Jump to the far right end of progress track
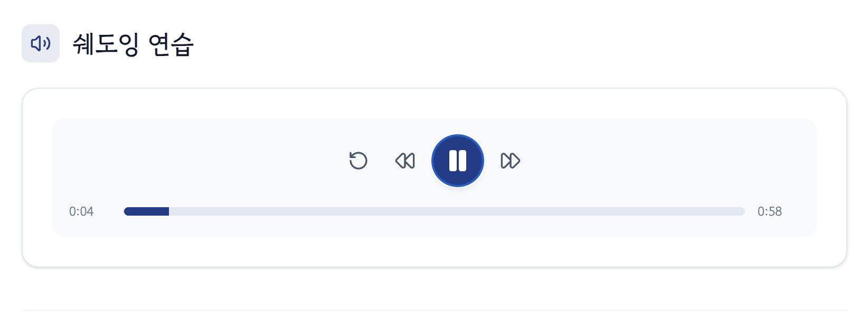 click(x=742, y=211)
